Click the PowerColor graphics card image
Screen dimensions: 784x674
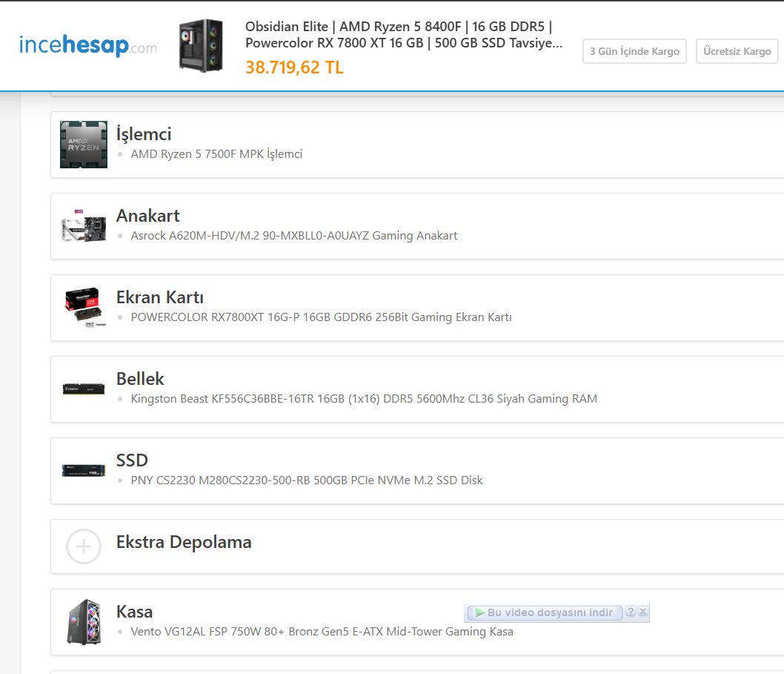click(84, 307)
